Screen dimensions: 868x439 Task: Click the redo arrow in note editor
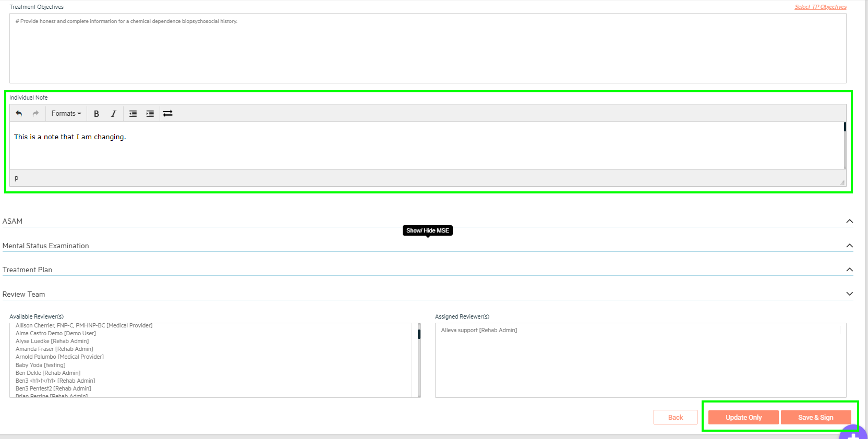pos(35,114)
